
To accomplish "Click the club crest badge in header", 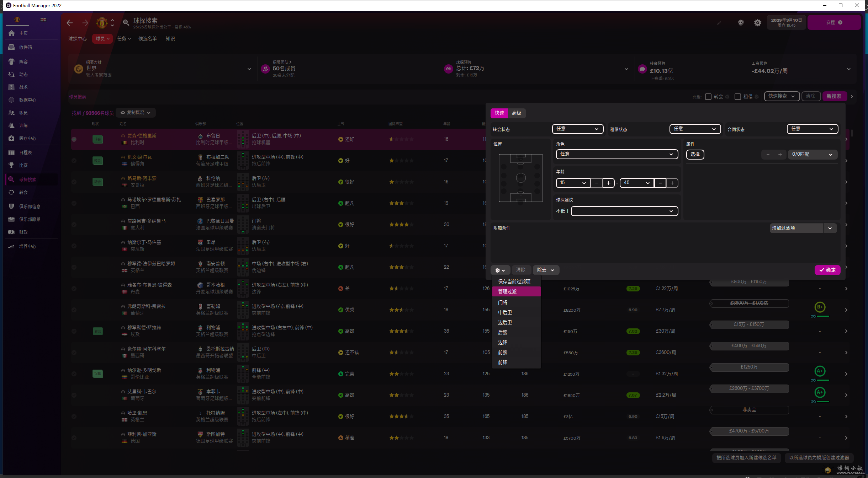I will pos(102,23).
